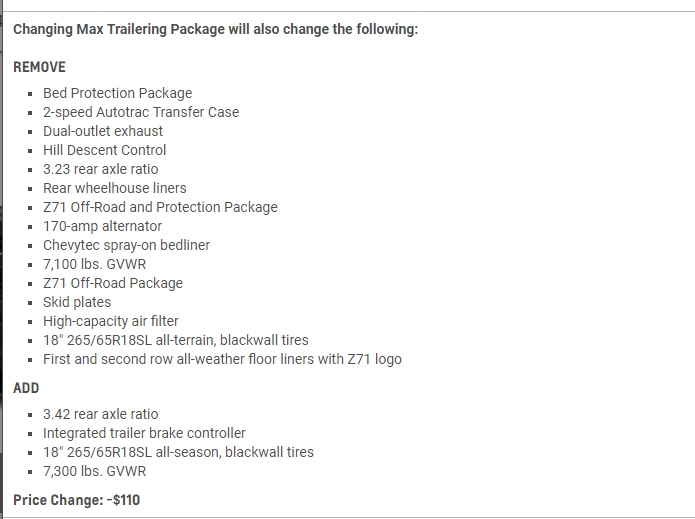Viewport: 695px width, 519px height.
Task: Click the Dual-outlet exhaust item
Action: tap(103, 131)
